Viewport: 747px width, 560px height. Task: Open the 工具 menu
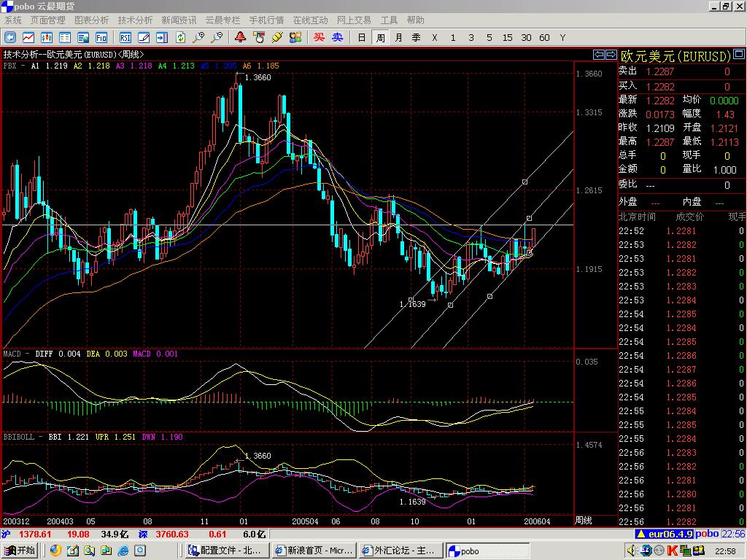click(x=389, y=20)
